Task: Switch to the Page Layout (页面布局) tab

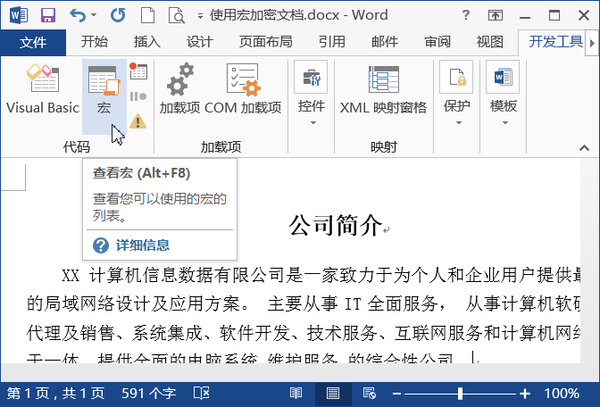Action: click(x=266, y=42)
